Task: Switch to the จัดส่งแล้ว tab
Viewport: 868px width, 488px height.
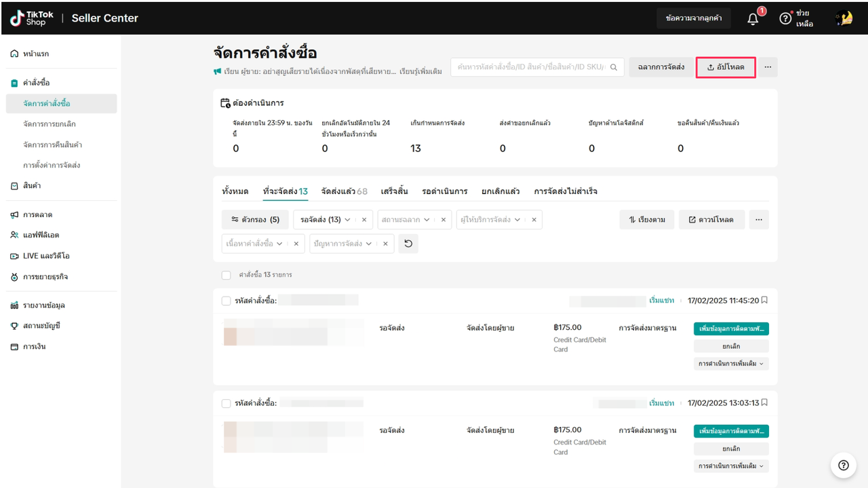Action: (344, 191)
